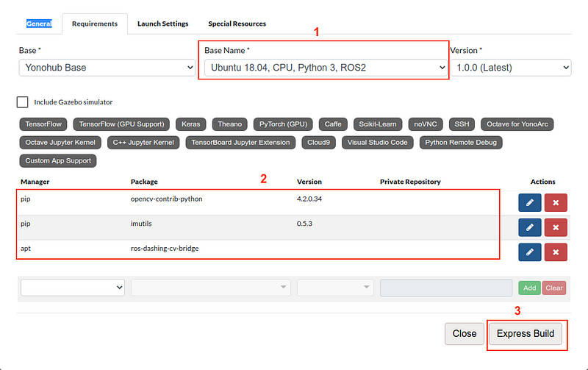The width and height of the screenshot is (588, 370).
Task: Select the Python Remote Debug tag
Action: [461, 143]
